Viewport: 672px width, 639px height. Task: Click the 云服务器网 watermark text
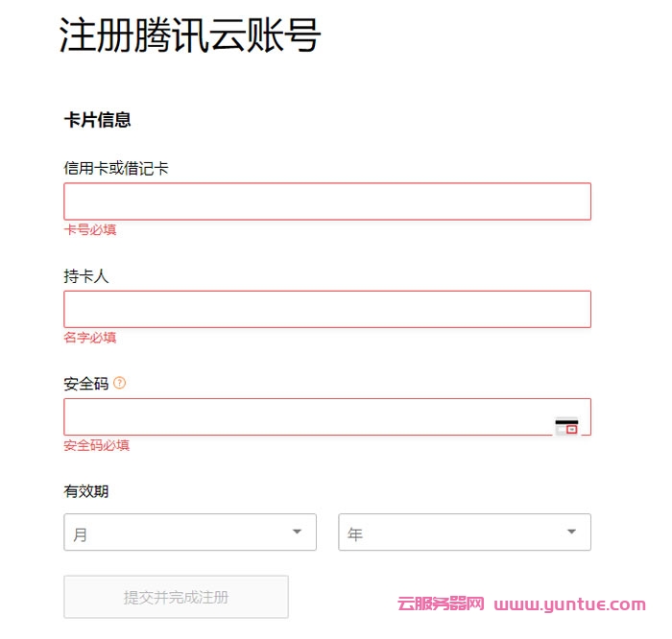tap(441, 604)
